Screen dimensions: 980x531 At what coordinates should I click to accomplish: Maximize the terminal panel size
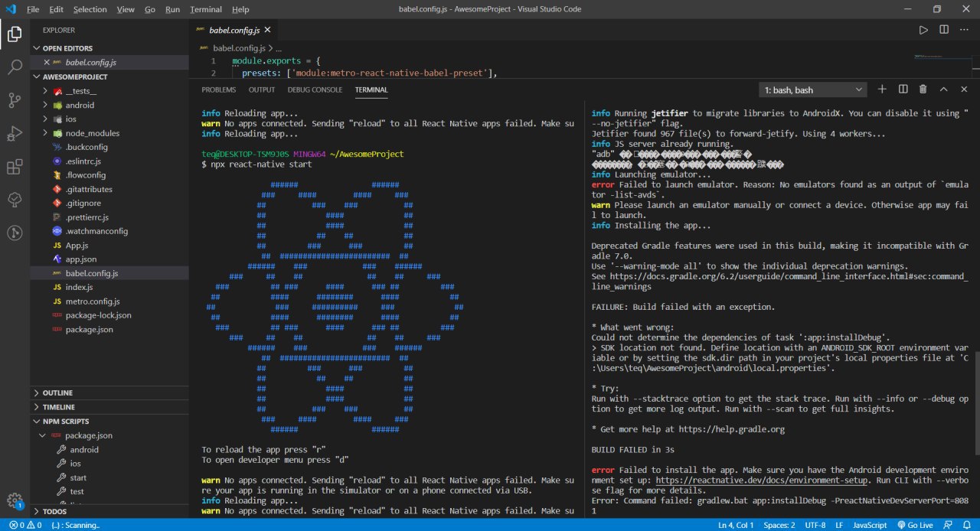[943, 90]
